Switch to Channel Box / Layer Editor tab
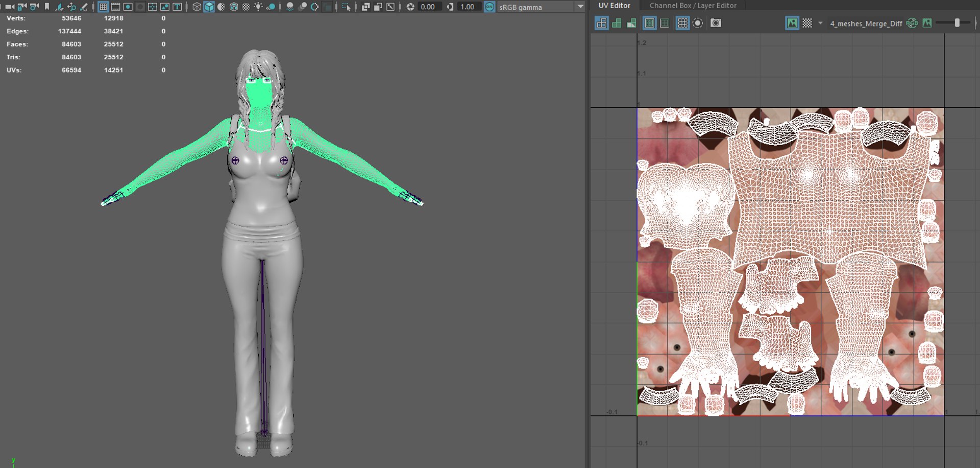Viewport: 980px width, 468px height. (x=693, y=6)
